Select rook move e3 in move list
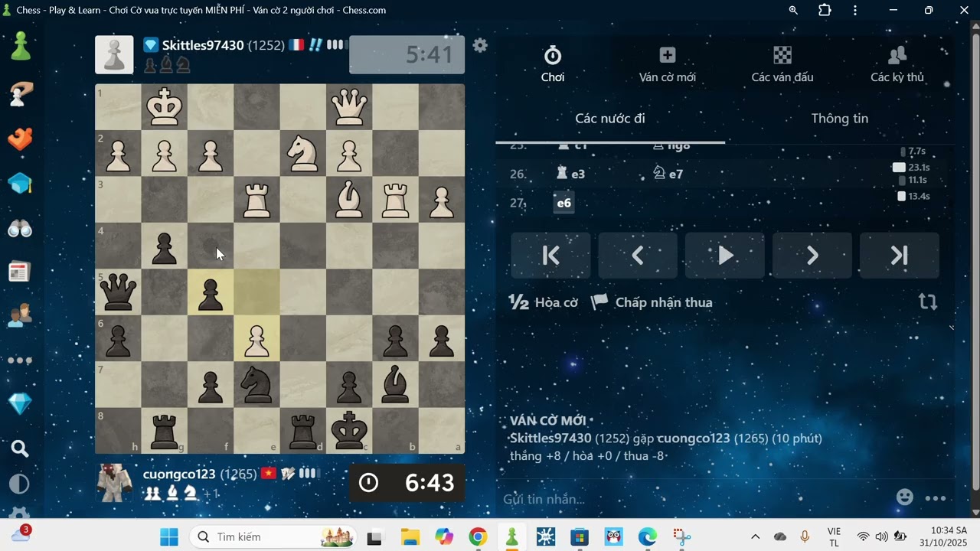 coord(571,174)
